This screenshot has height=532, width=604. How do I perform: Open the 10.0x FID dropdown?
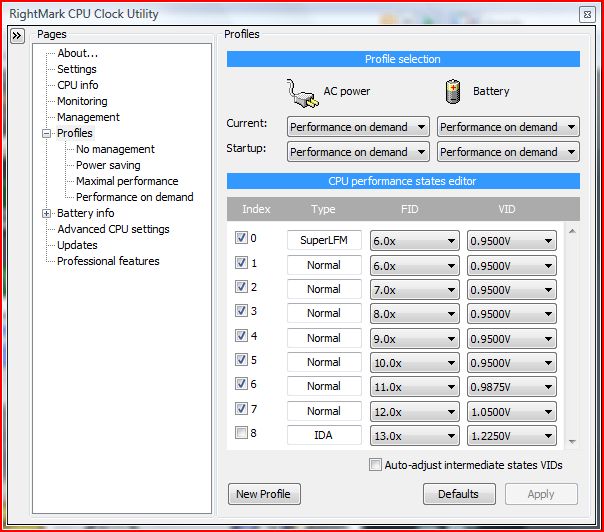click(x=414, y=363)
